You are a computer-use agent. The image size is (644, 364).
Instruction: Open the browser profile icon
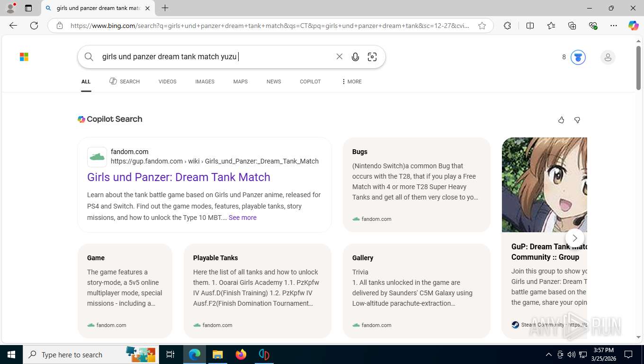point(10,8)
